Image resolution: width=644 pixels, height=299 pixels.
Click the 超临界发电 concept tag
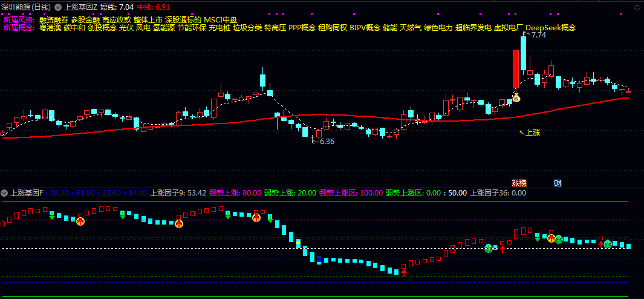coord(473,28)
